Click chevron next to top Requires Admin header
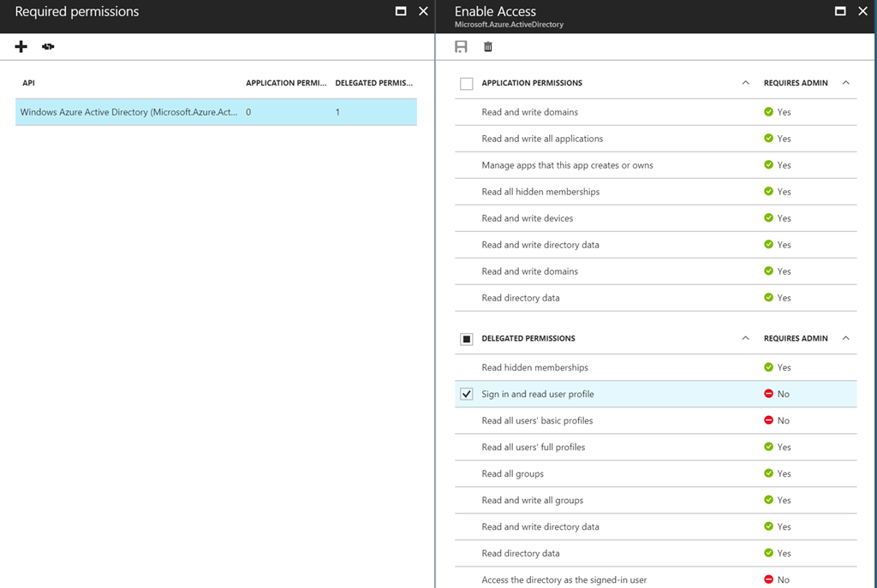877x588 pixels. tap(846, 83)
